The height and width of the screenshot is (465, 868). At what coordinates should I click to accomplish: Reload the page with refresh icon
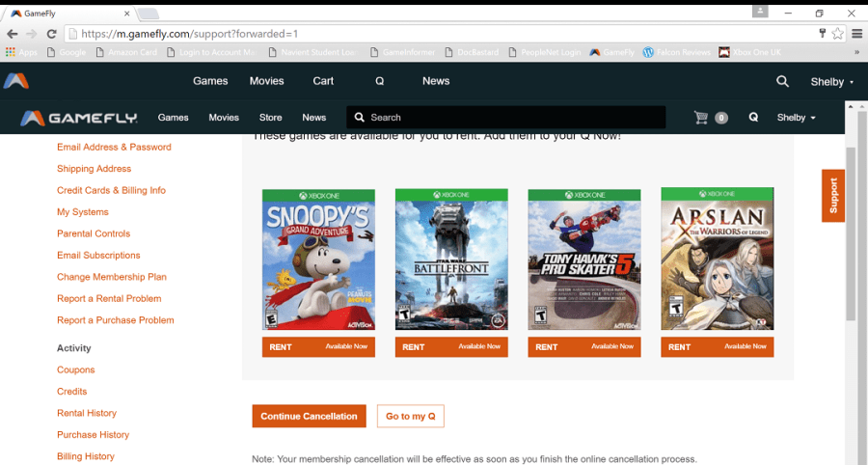[51, 34]
